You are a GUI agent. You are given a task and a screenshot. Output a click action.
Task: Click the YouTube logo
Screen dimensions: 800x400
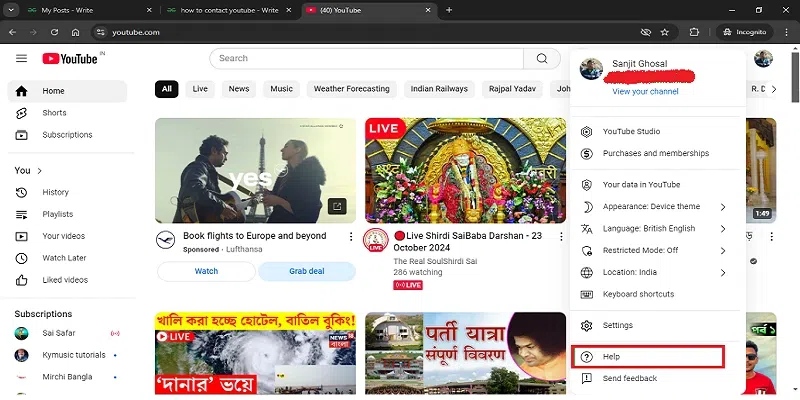70,59
